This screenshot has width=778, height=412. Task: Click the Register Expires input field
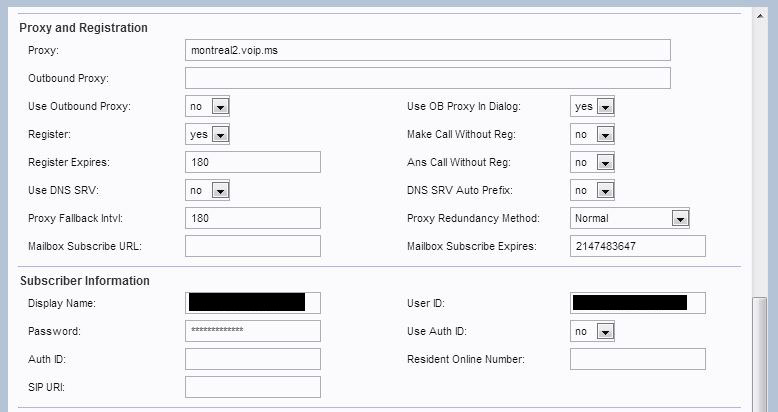tap(252, 162)
